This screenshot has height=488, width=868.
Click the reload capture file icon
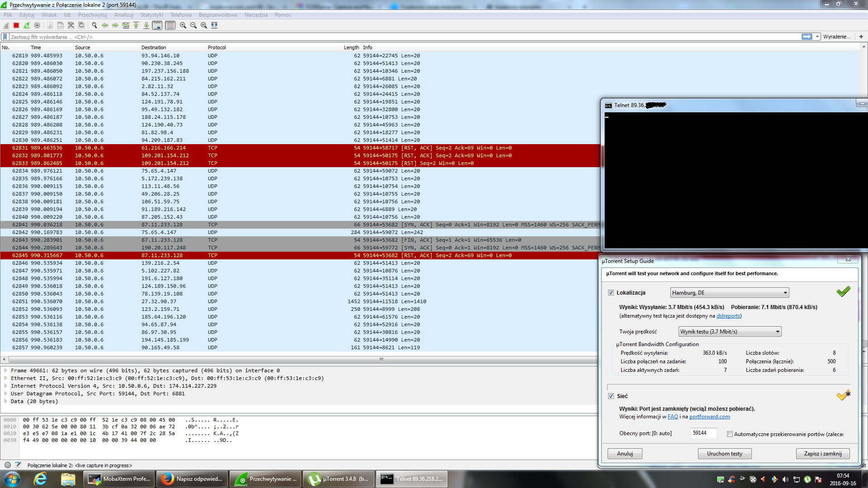tap(81, 25)
